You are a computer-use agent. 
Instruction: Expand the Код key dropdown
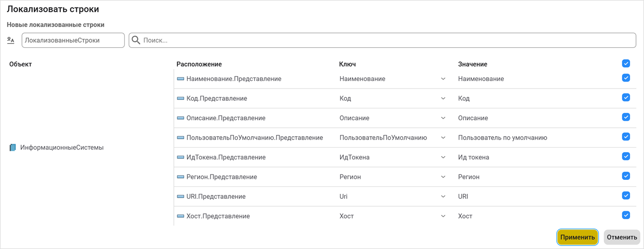pos(443,98)
